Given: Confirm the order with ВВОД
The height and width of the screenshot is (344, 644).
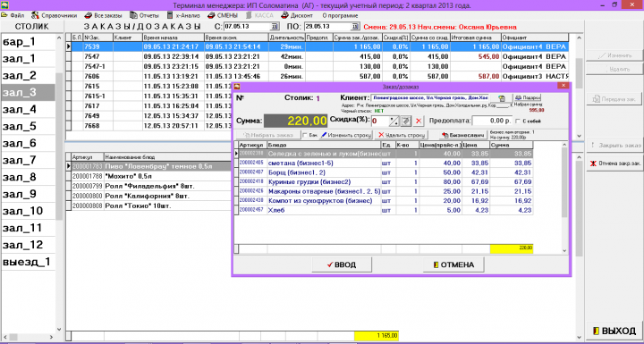Looking at the screenshot, I should [342, 264].
